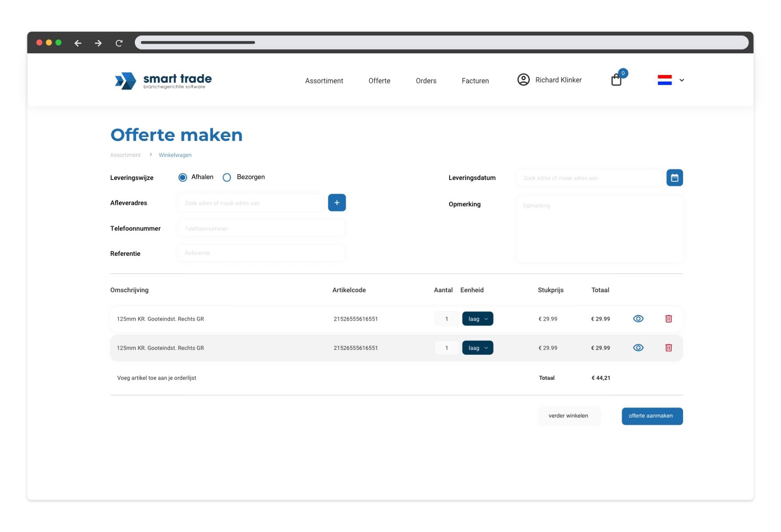Delete the second article row with trash icon
Viewport: 781px width, 532px height.
coord(668,348)
